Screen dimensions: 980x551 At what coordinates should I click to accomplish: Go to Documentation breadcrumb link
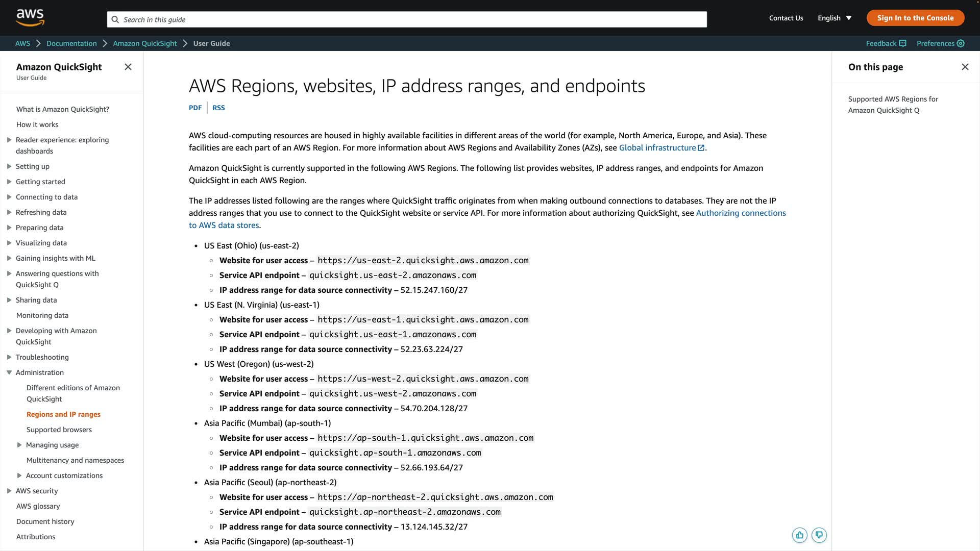[71, 43]
